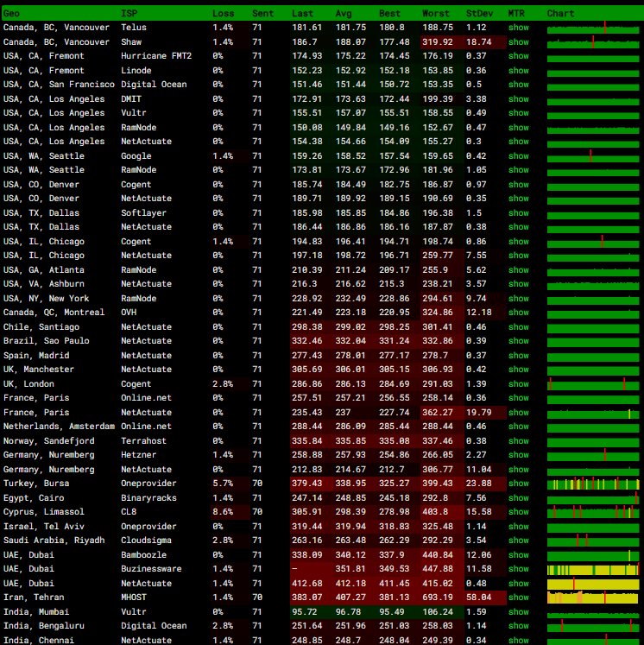Image resolution: width=644 pixels, height=645 pixels.
Task: Click 'show' for Sao Paulo NetActuate
Action: pos(518,340)
